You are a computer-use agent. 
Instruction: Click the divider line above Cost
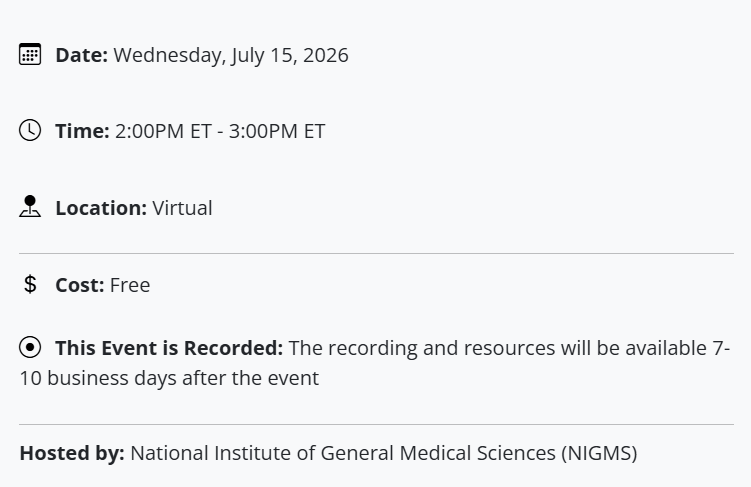[376, 253]
